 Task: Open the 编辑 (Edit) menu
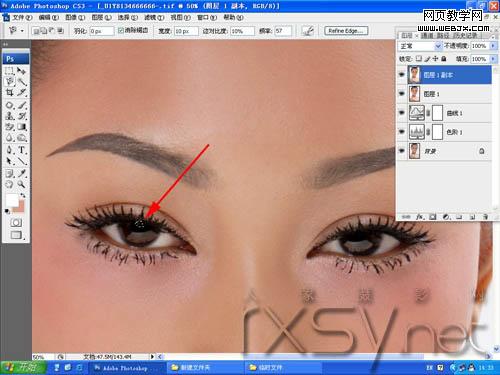click(49, 17)
